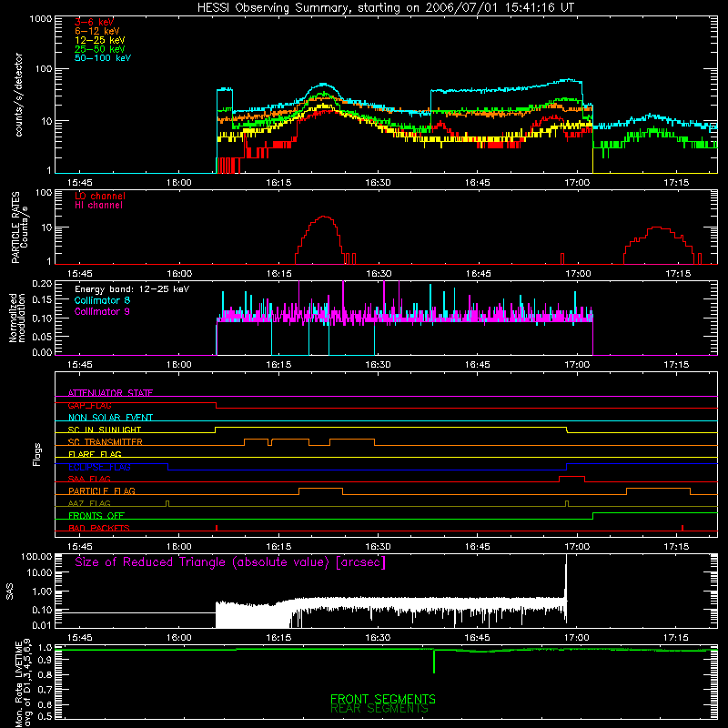Click the 0.05 tick on modulation axis
This screenshot has width=728, height=728.
click(42, 336)
